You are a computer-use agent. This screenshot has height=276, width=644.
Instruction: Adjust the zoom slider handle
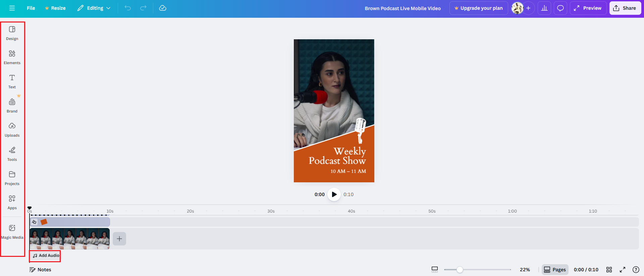point(460,270)
